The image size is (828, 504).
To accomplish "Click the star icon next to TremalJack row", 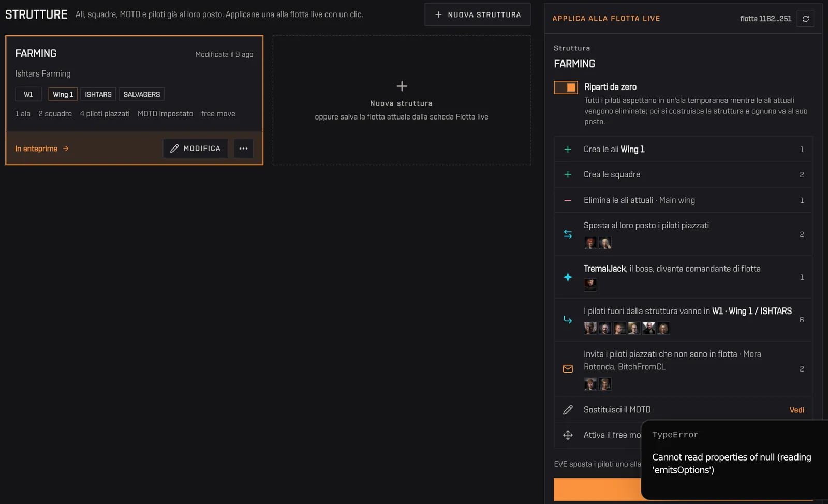I will 568,277.
